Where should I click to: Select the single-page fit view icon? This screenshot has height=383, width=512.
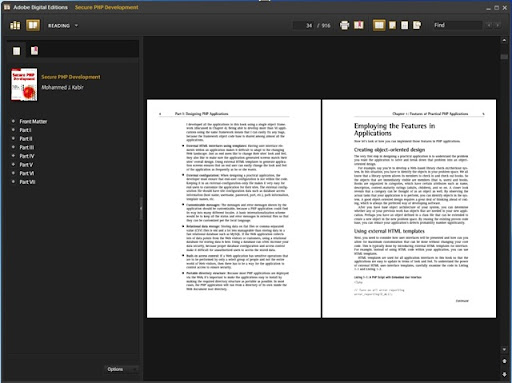(x=393, y=25)
